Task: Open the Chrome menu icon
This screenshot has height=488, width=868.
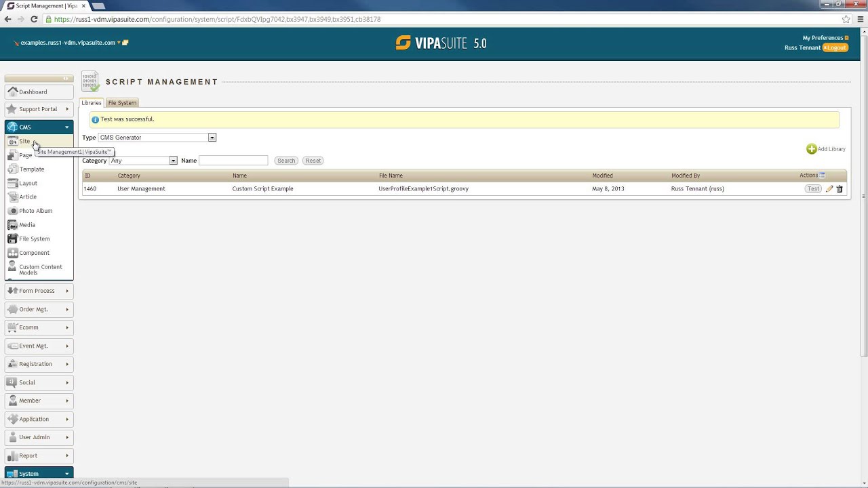Action: [x=859, y=19]
